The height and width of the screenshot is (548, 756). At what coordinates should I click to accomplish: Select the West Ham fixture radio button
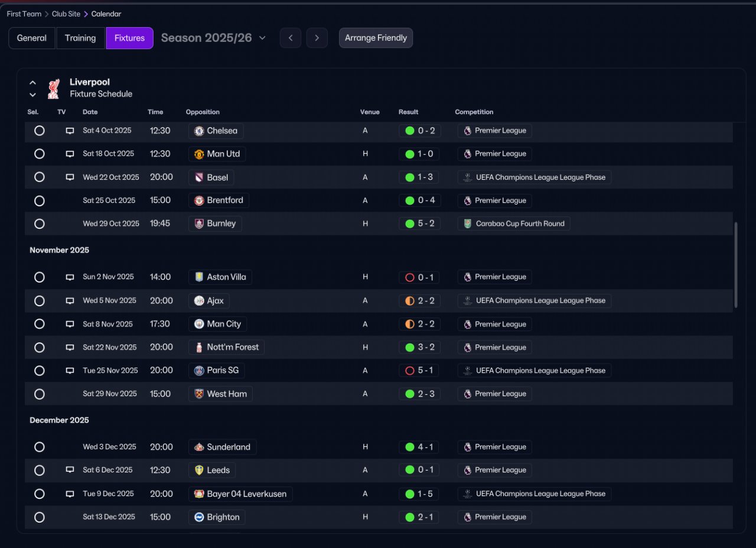click(x=40, y=394)
